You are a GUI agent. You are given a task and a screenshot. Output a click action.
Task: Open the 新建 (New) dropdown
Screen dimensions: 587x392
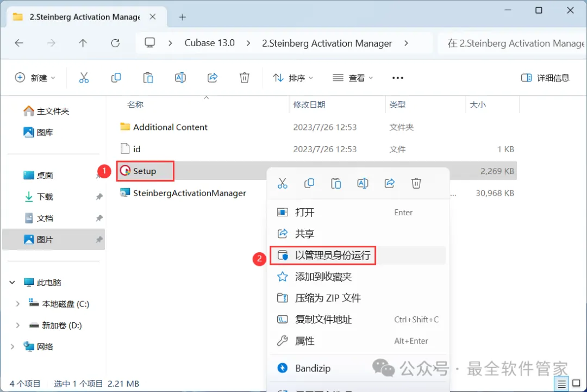[x=35, y=78]
